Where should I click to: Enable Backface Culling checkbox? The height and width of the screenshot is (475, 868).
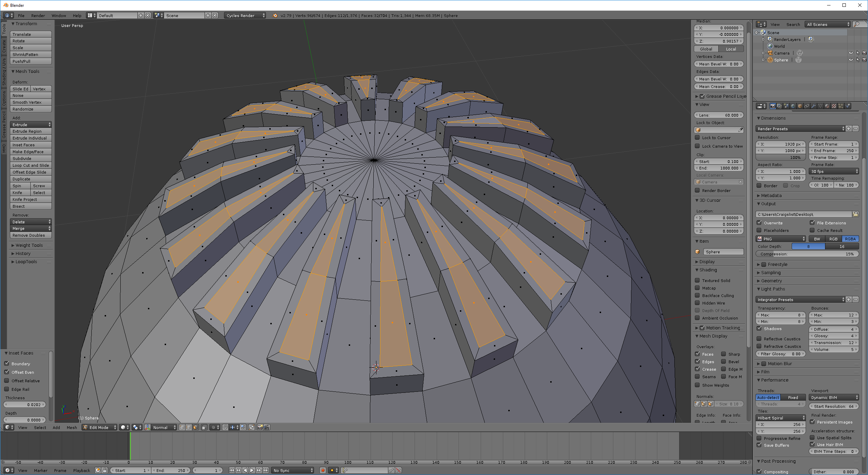pos(698,295)
